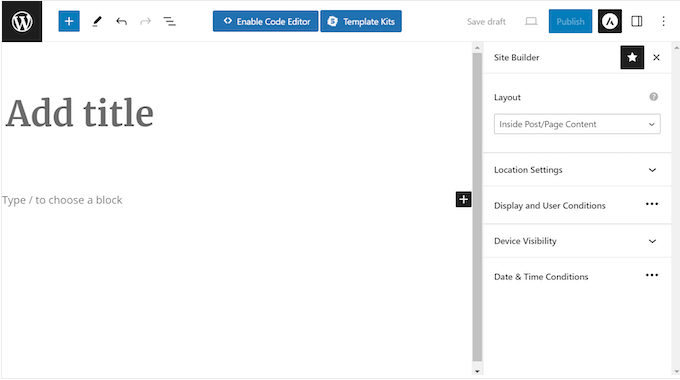The image size is (680, 380).
Task: Open the Inside Post/Page Content dropdown
Action: tap(577, 124)
